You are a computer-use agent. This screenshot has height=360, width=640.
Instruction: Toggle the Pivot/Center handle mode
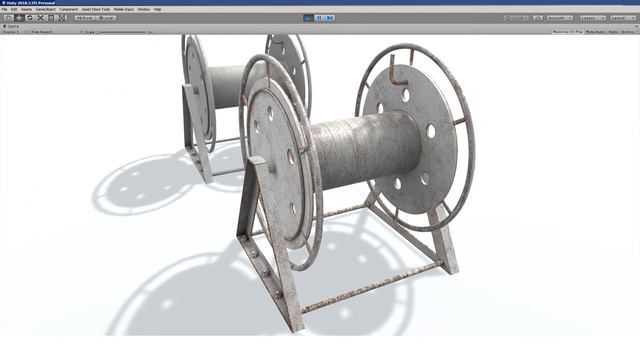[x=85, y=18]
